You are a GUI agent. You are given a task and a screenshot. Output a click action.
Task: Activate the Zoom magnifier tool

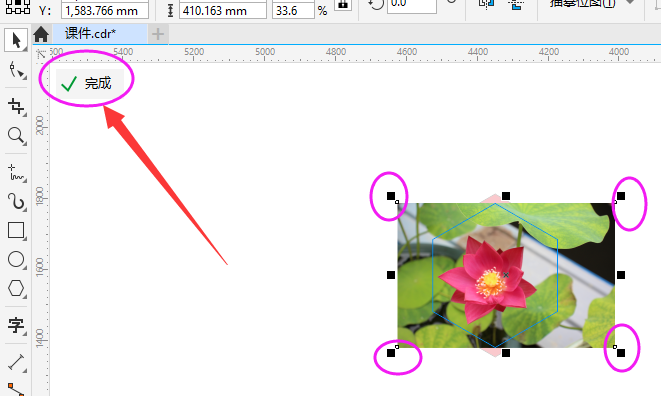[x=16, y=135]
